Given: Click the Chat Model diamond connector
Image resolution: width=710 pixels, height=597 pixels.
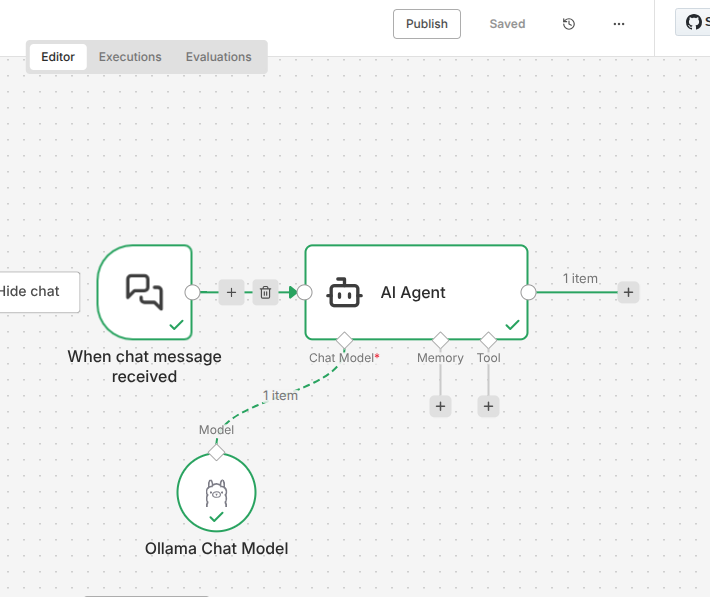Looking at the screenshot, I should pos(344,340).
